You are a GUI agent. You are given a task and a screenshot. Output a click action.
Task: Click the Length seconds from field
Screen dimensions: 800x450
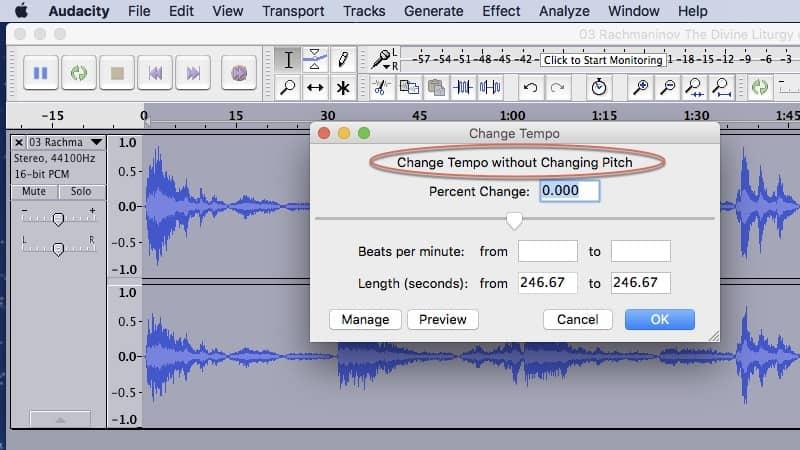[x=548, y=283]
